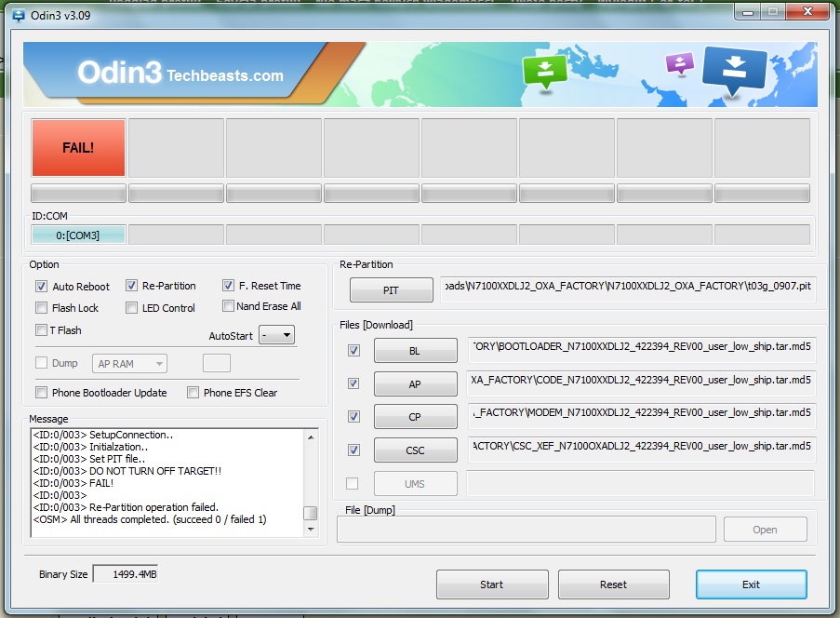Toggle the Auto Reboot checkbox
Image resolution: width=840 pixels, height=618 pixels.
[x=41, y=287]
